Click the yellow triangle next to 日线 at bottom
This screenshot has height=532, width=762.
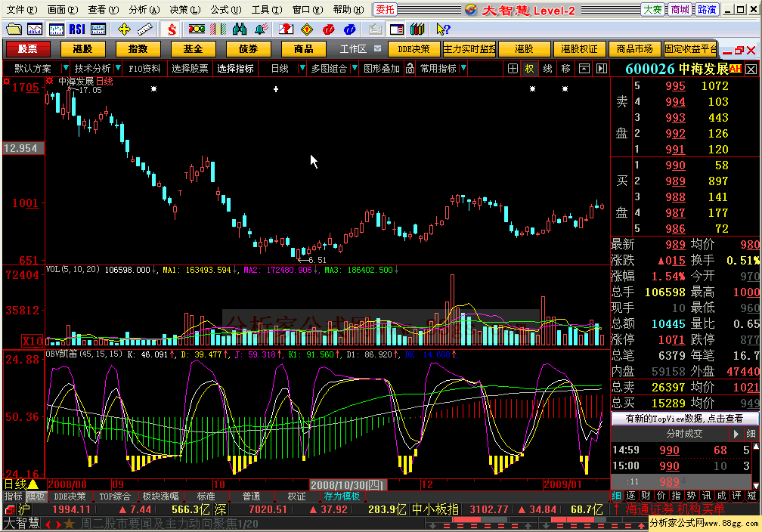(33, 484)
